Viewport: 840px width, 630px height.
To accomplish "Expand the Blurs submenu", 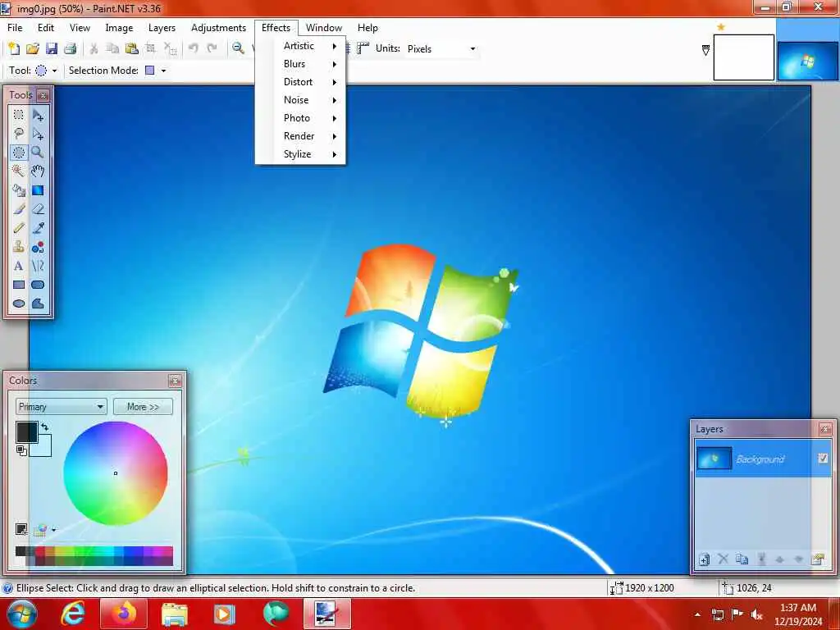I will point(300,64).
